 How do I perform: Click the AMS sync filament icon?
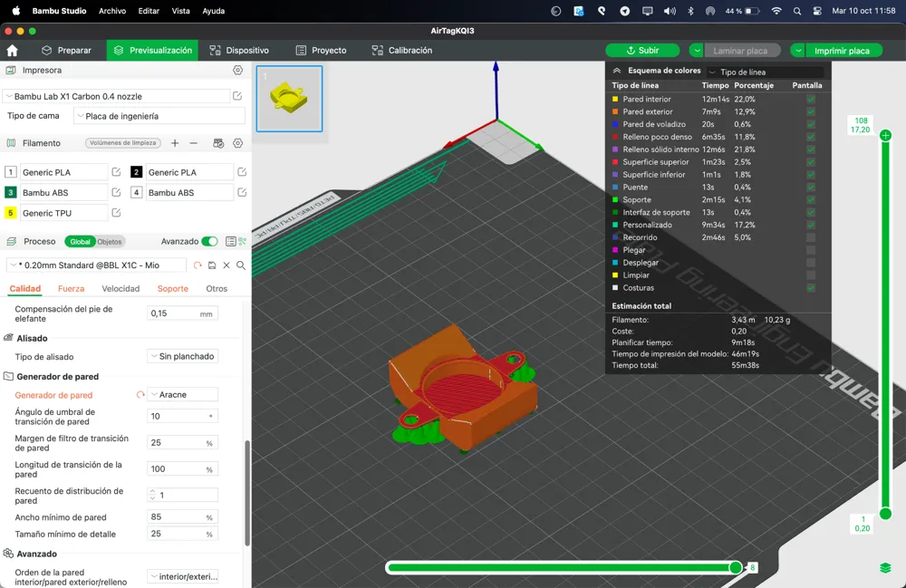[217, 143]
